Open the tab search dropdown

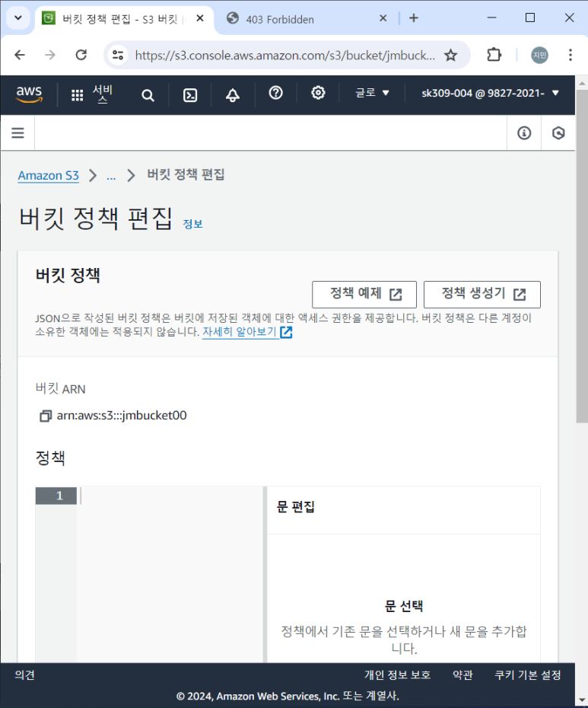[x=18, y=18]
